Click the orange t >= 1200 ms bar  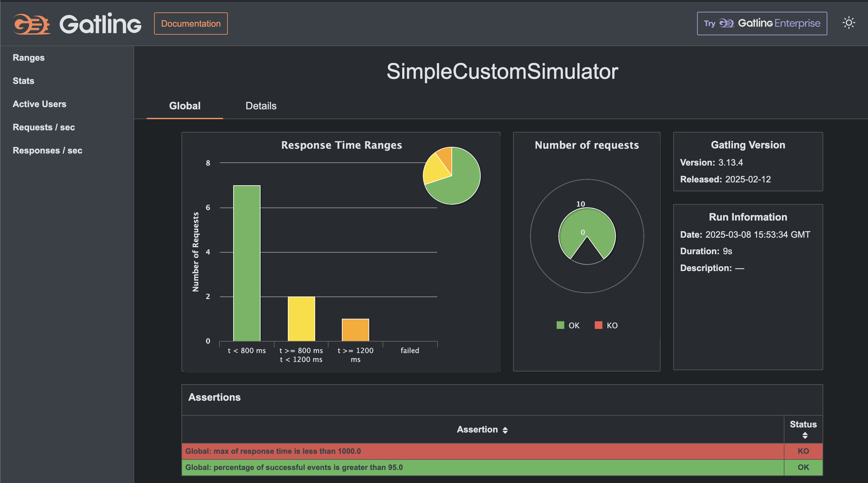pos(356,330)
